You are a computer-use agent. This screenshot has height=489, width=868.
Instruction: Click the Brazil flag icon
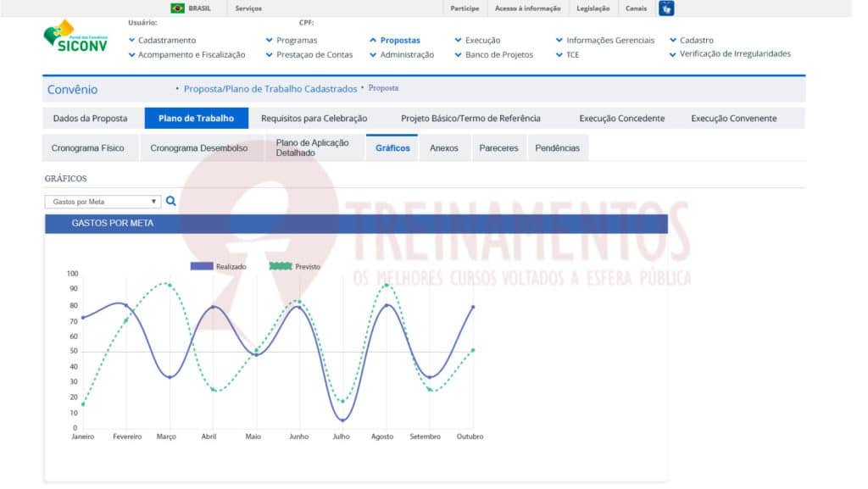(177, 8)
